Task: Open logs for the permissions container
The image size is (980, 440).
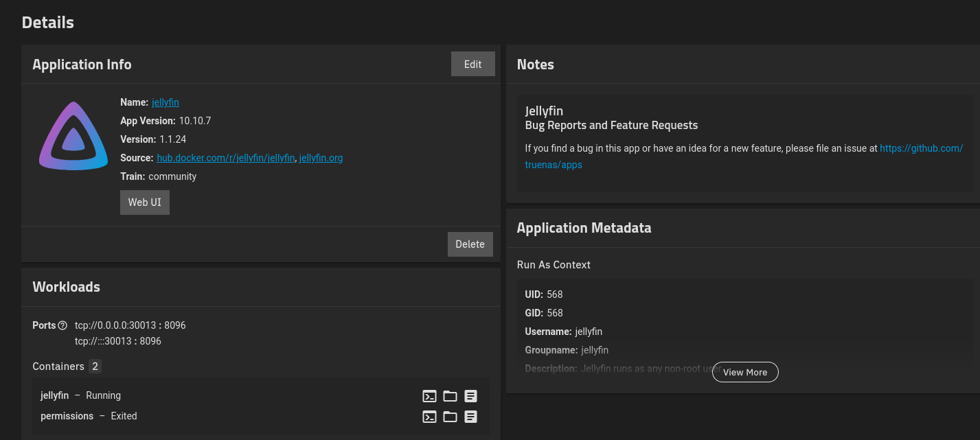Action: [x=470, y=417]
